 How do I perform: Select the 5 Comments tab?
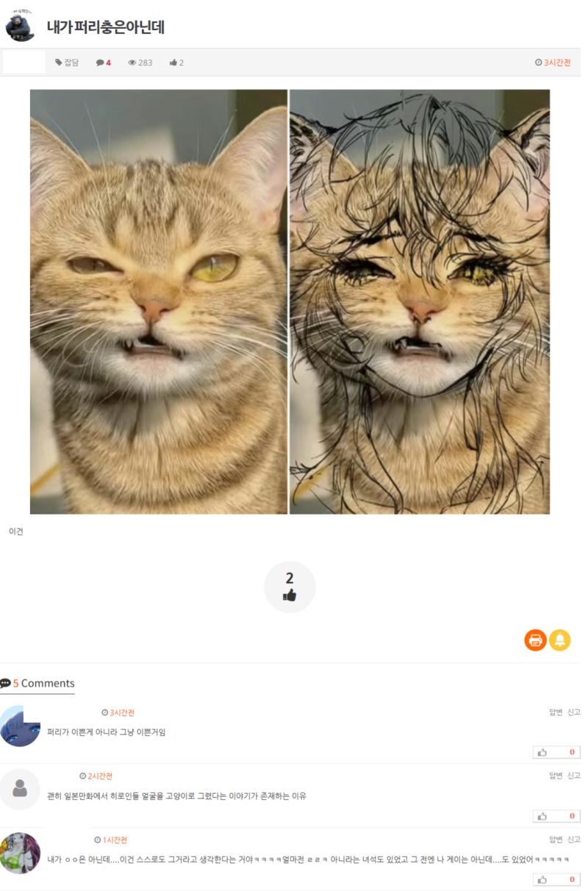tap(37, 683)
